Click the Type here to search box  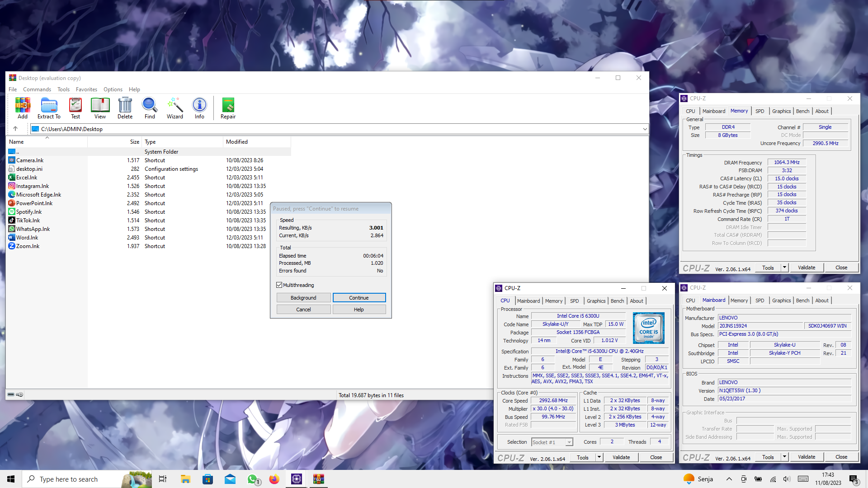click(x=72, y=479)
